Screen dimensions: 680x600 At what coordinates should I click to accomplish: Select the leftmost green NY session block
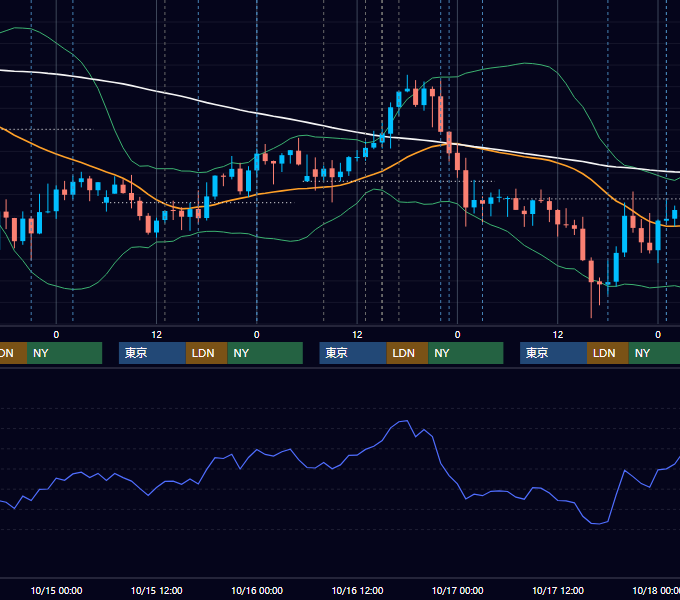coord(64,353)
